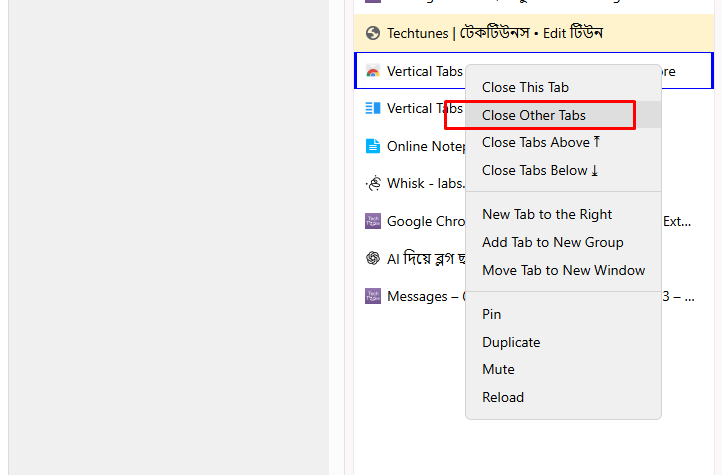Reload the tab from context menu
Screen dimensions: 722x475
coord(563,397)
